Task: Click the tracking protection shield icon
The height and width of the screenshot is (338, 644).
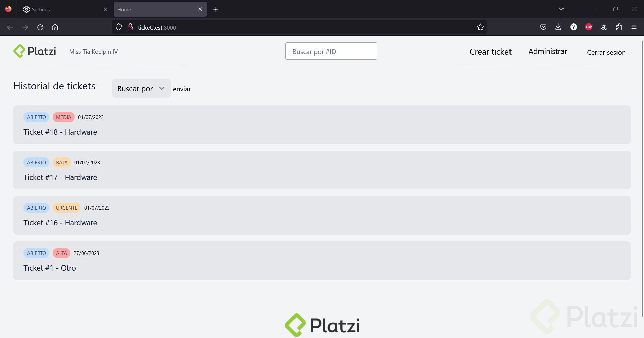Action: tap(118, 27)
